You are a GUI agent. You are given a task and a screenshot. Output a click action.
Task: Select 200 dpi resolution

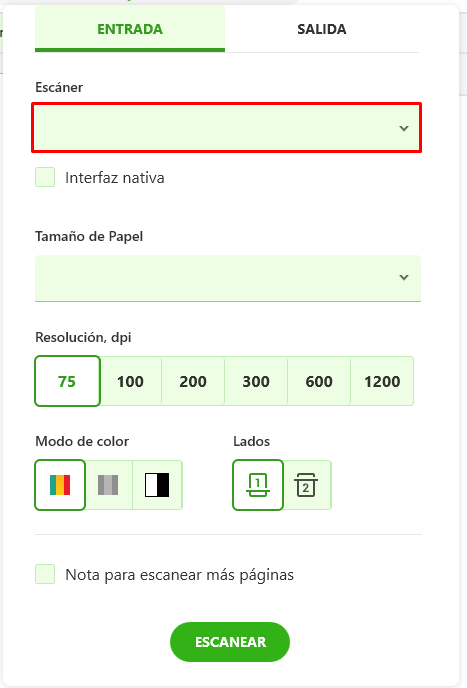click(x=193, y=381)
